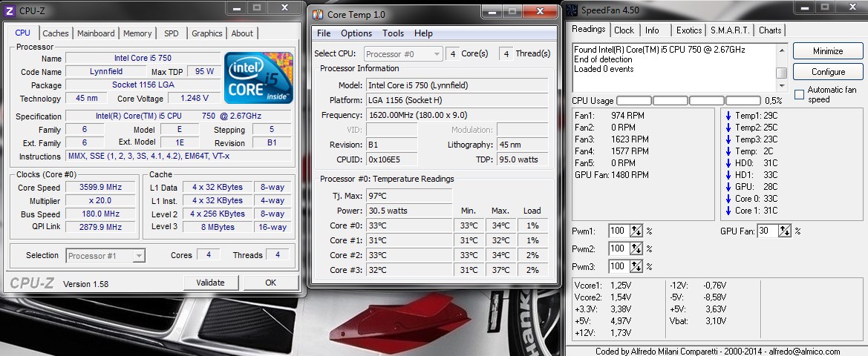Viewport: 868px width, 356px height.
Task: Click the Temp1 down arrow icon in SpeedFan
Action: coord(728,116)
